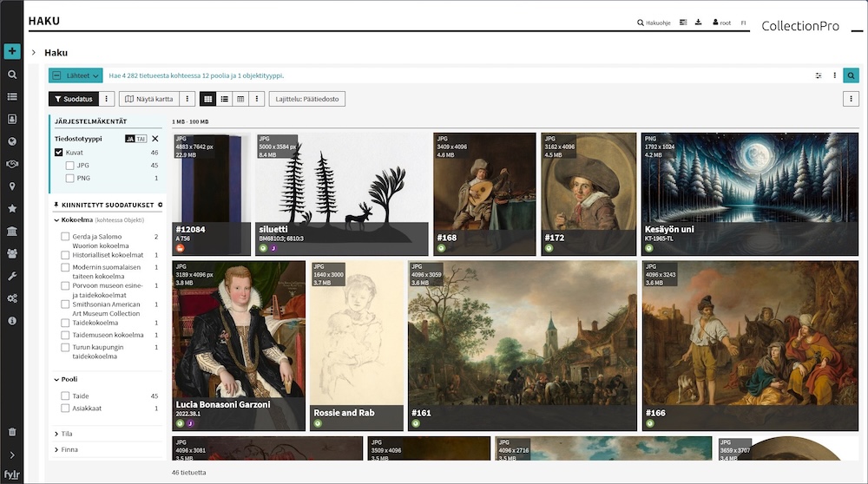Open the task list icon in header
Screen dimensions: 868x484
[x=683, y=23]
